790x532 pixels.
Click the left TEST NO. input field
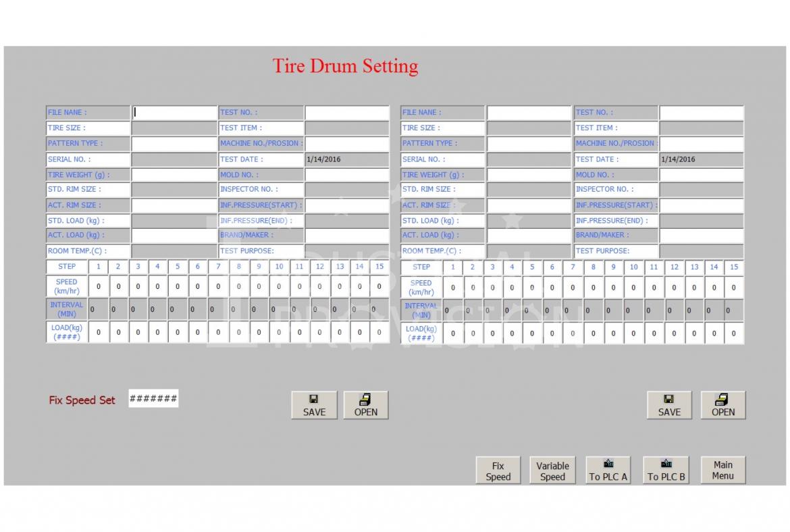click(346, 113)
